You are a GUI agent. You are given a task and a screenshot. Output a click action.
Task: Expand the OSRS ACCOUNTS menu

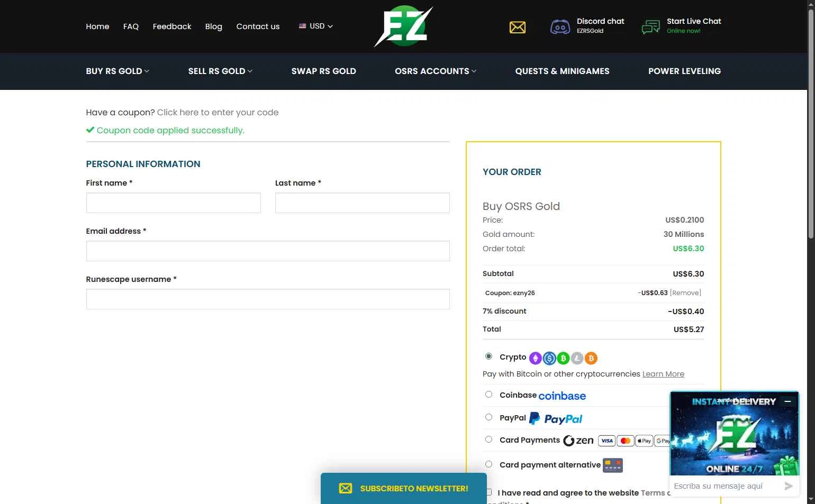(x=436, y=71)
